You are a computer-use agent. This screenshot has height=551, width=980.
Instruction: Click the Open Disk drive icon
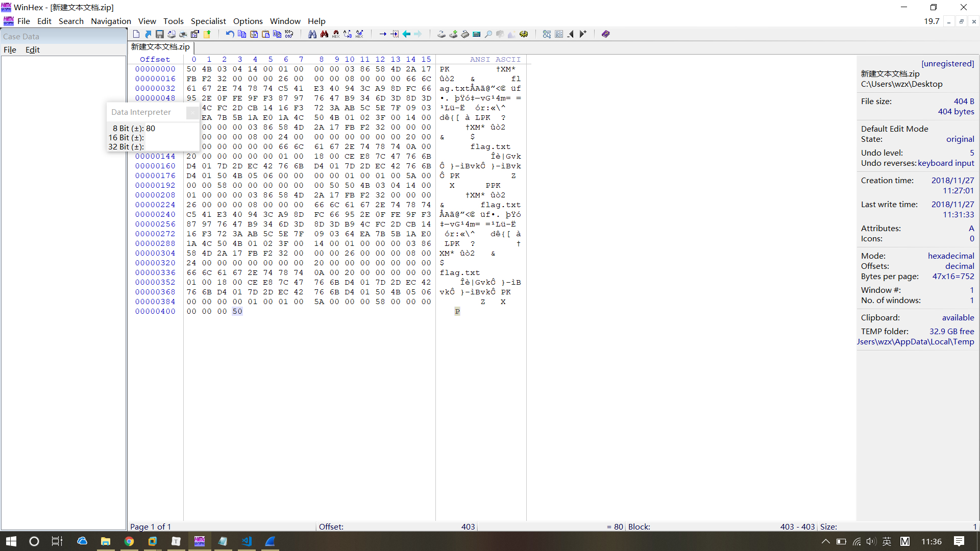[x=442, y=34]
